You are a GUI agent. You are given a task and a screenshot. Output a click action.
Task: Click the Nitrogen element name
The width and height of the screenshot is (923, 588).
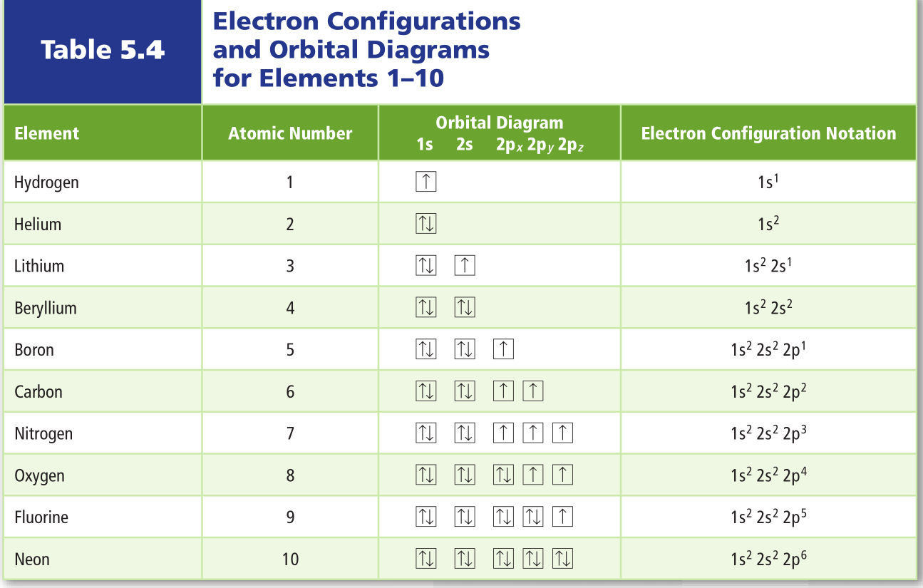click(43, 433)
